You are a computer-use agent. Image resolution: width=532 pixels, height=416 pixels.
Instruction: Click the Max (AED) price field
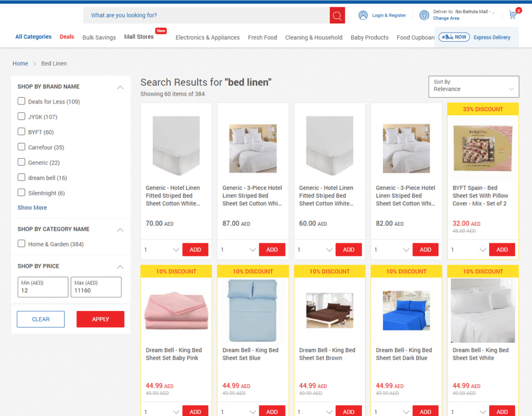(x=96, y=287)
